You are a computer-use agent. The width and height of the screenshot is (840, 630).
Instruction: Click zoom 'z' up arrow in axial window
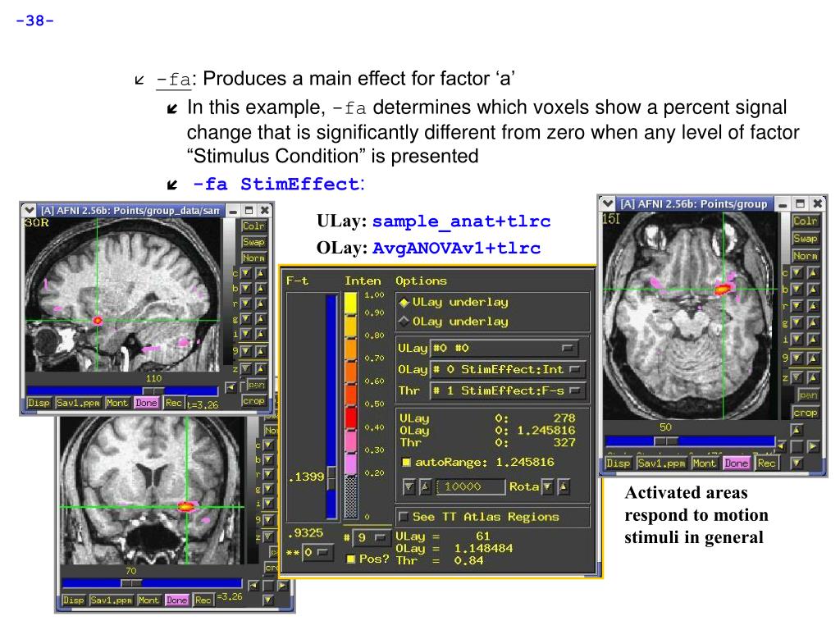tap(813, 377)
